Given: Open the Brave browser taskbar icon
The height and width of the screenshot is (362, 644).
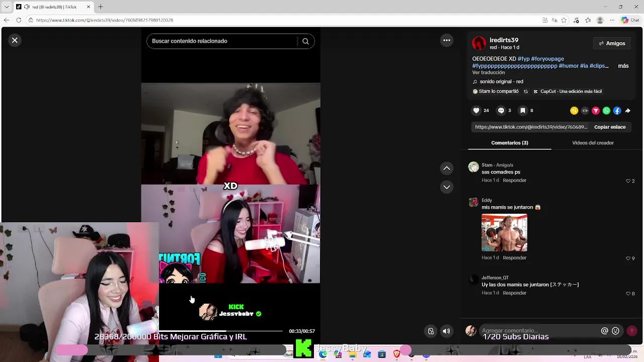Looking at the screenshot, I should click(396, 354).
